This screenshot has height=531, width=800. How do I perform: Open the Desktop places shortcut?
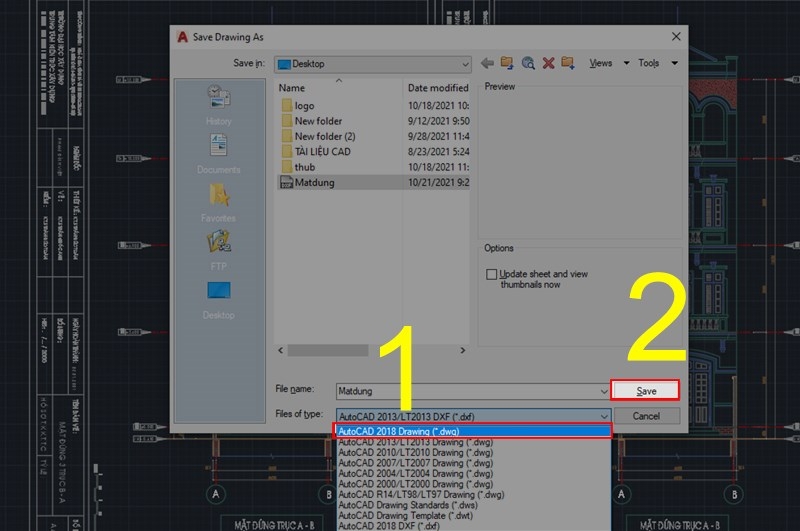[x=218, y=300]
